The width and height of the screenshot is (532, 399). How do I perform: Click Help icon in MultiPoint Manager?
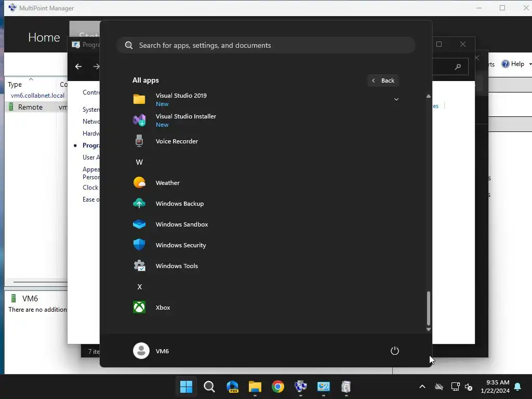(505, 64)
